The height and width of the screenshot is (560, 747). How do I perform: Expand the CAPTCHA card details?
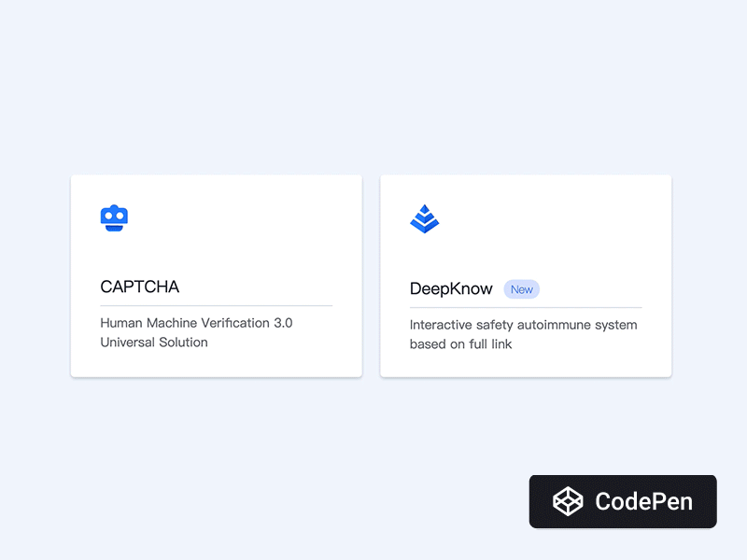216,275
